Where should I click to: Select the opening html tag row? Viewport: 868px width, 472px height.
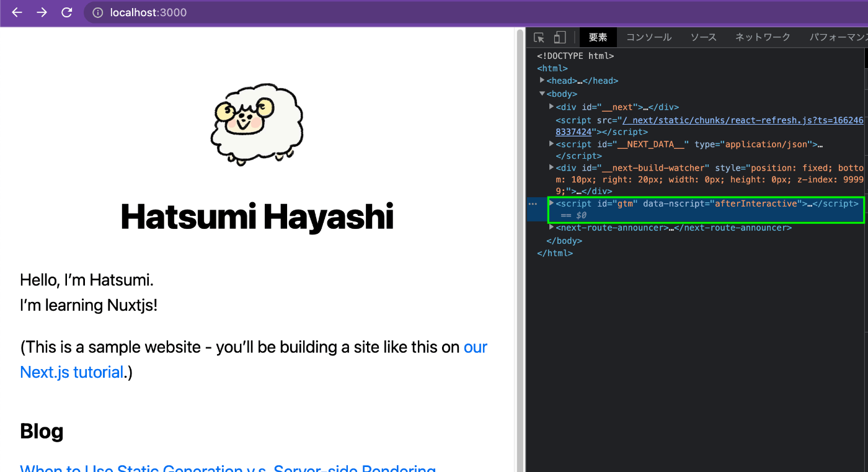(552, 68)
